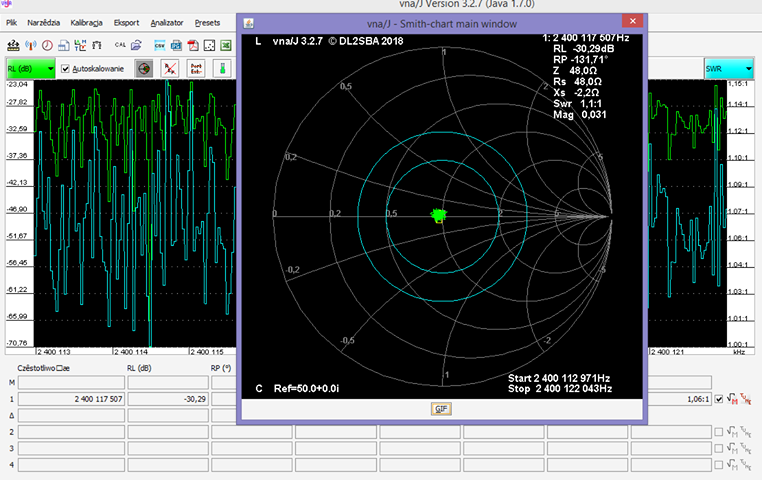This screenshot has width=762, height=480.
Task: Export data as CSV icon
Action: point(159,46)
